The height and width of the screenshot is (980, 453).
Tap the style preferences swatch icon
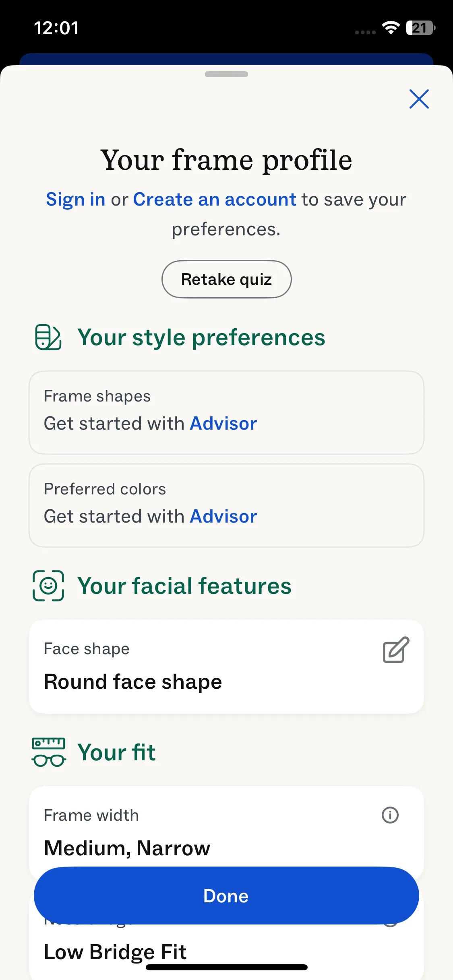click(48, 337)
